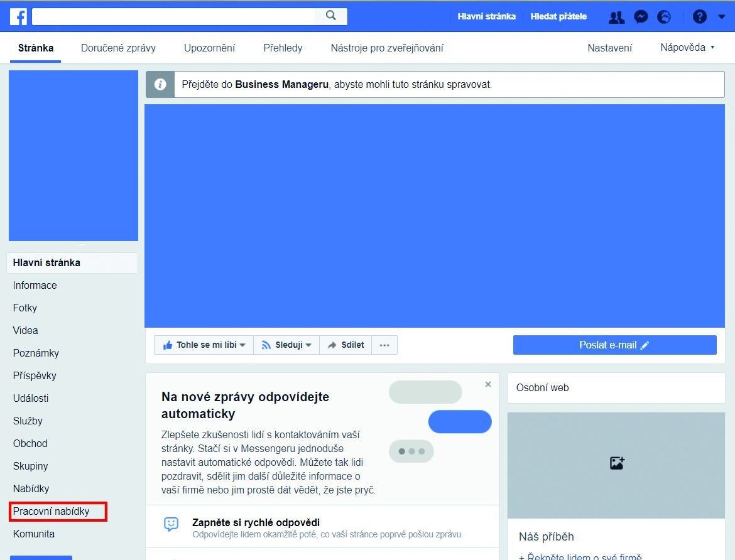Click the help question mark icon

(x=700, y=17)
